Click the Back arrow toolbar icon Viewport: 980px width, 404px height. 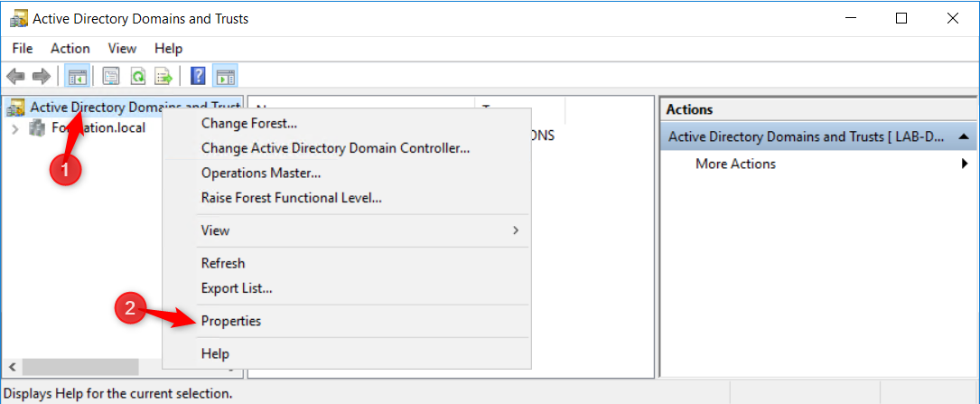(x=15, y=76)
